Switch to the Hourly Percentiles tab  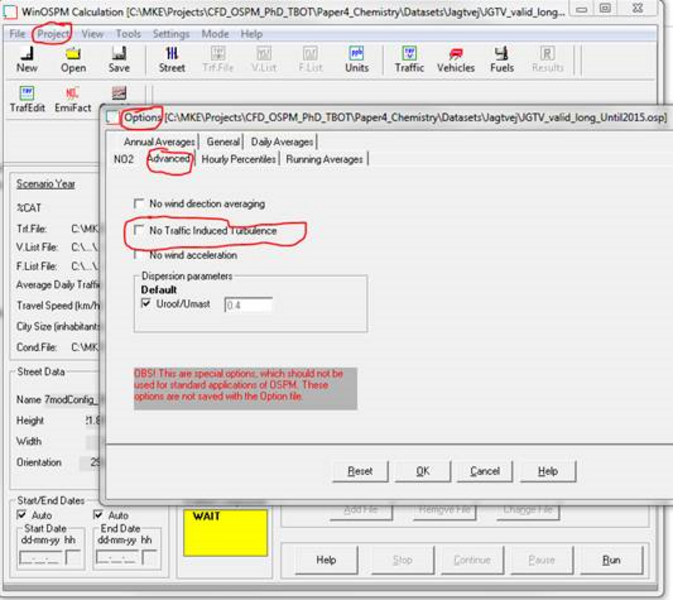coord(239,159)
